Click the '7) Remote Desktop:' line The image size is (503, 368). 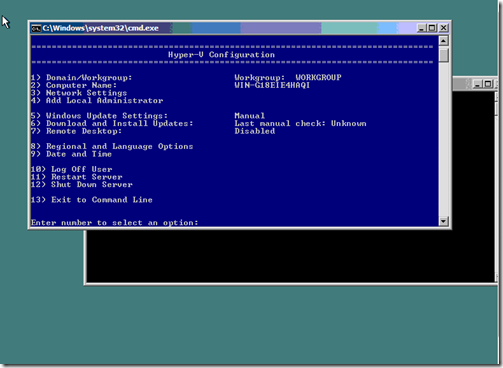[x=76, y=131]
